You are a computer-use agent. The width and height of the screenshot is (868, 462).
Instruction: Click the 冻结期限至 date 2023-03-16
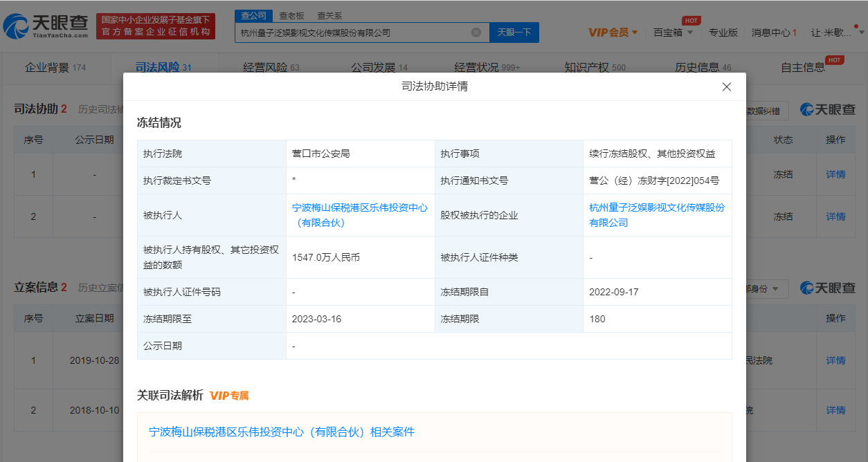click(317, 319)
